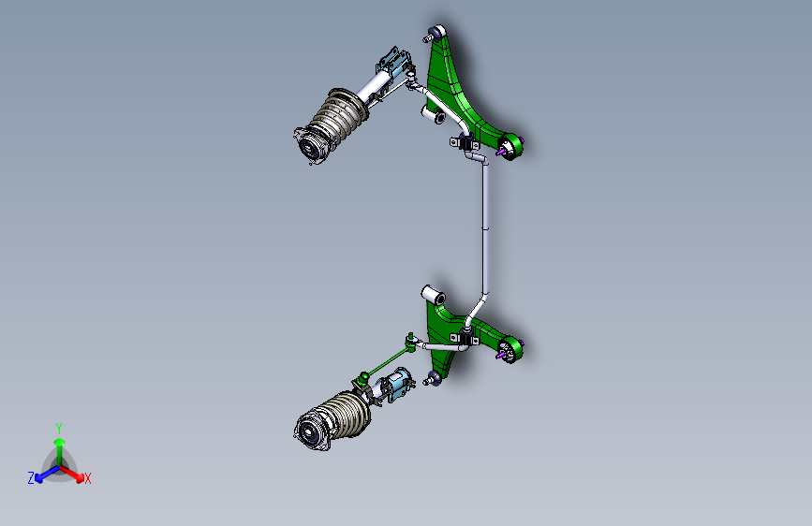
Task: Select the ball joint below the lower arm
Action: tap(433, 379)
